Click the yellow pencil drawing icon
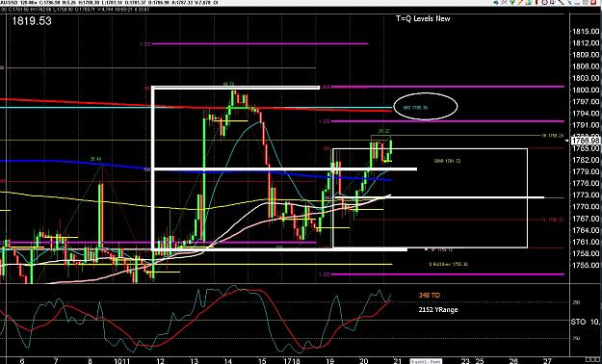The width and height of the screenshot is (602, 364). pyautogui.click(x=520, y=2)
